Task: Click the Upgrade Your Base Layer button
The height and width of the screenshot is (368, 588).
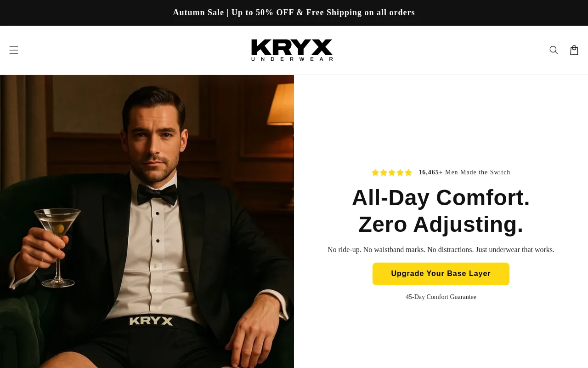Action: (441, 274)
